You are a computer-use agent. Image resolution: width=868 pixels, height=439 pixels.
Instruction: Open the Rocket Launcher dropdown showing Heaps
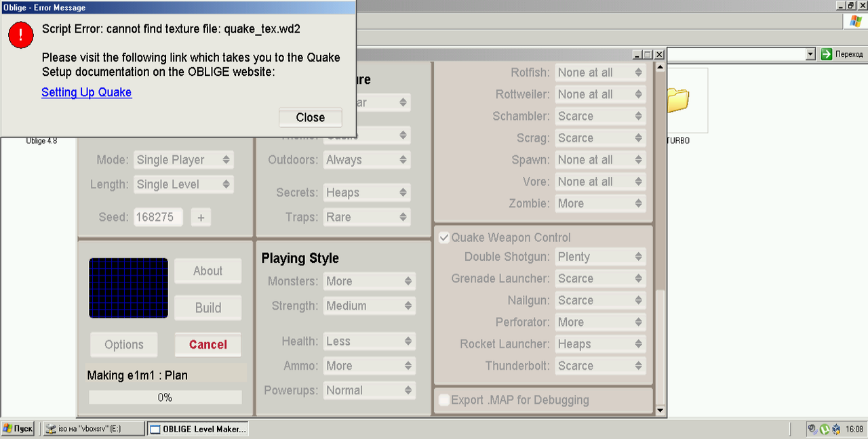(600, 343)
